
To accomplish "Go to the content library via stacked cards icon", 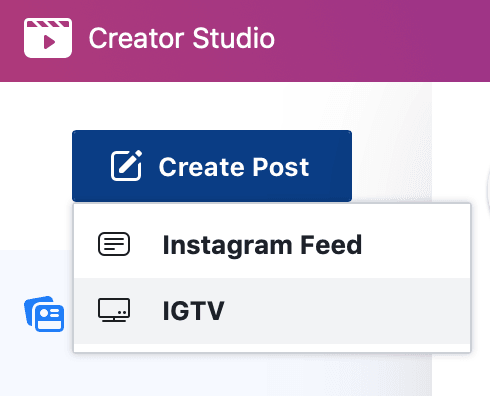I will point(44,314).
